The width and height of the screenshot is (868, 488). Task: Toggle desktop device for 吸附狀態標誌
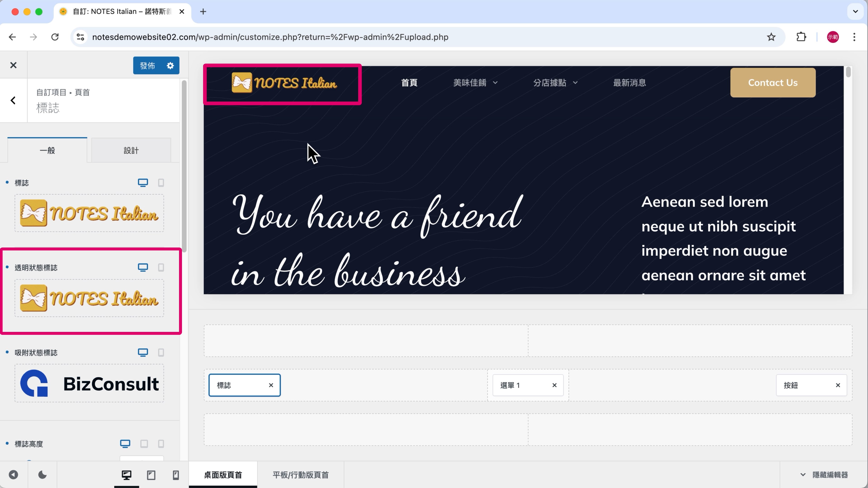(143, 353)
